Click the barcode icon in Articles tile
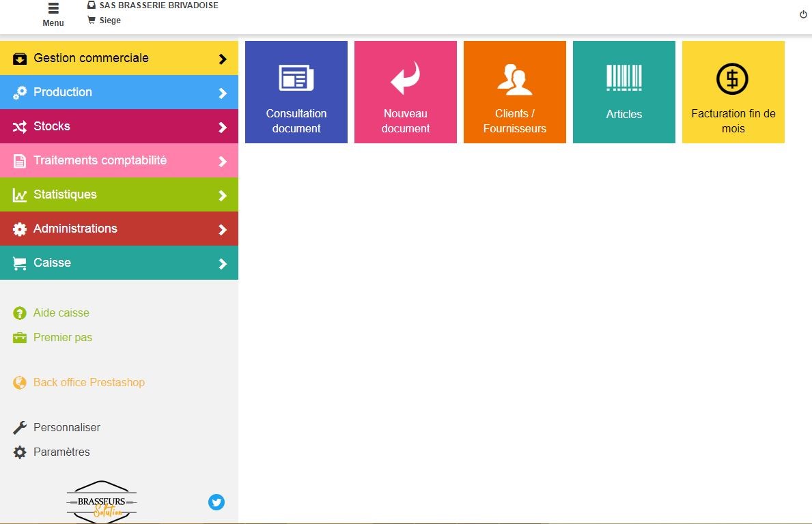This screenshot has height=524, width=812. tap(624, 78)
